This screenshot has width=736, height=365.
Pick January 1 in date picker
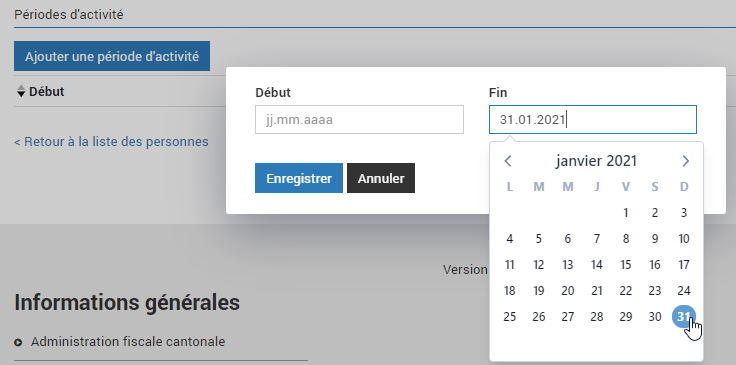point(626,213)
